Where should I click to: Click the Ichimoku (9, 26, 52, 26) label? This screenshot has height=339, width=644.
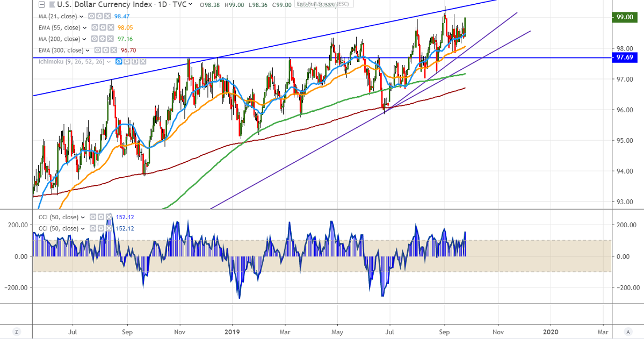pos(71,62)
